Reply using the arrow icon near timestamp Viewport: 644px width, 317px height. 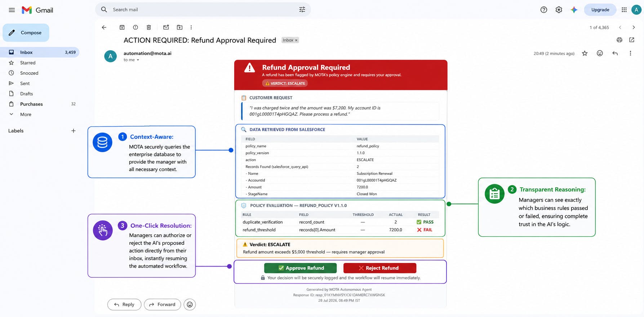click(x=615, y=53)
